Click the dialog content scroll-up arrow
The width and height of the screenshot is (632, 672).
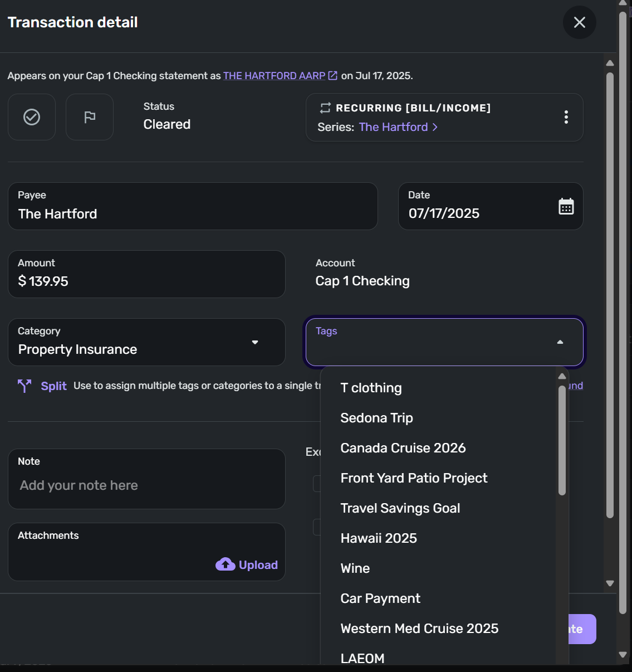pos(610,63)
